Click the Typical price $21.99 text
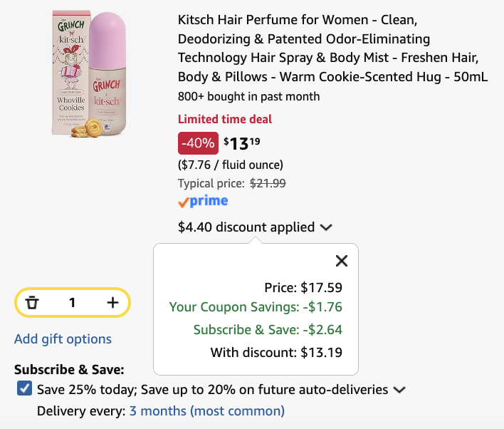 tap(232, 183)
